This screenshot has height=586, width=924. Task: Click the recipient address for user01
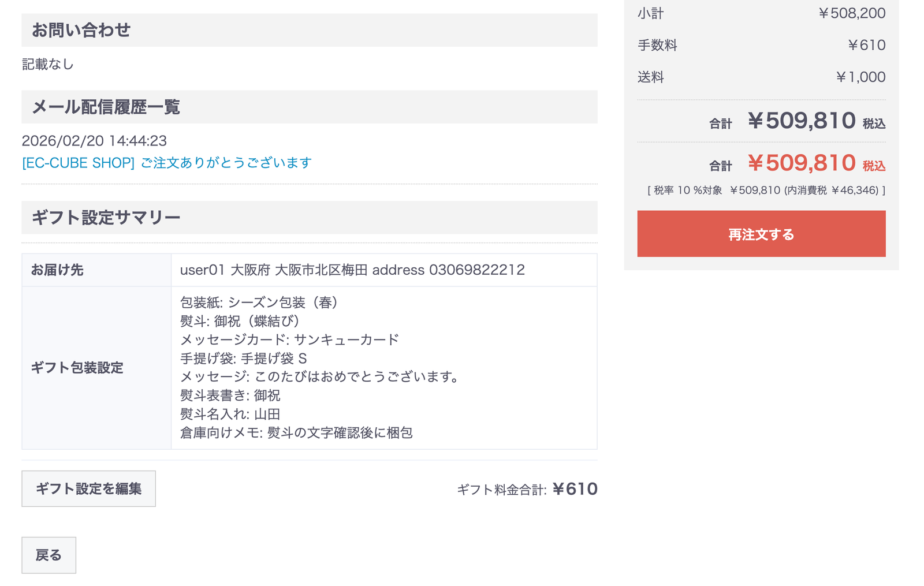[351, 270]
